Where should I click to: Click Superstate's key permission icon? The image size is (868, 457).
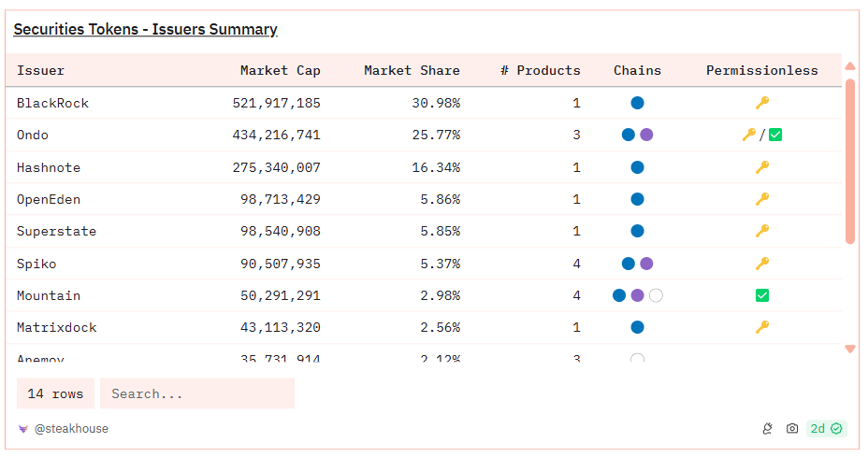762,231
